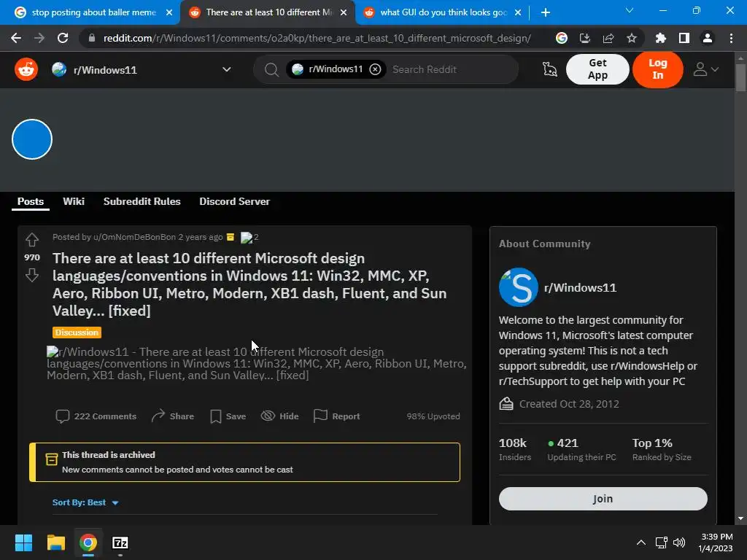Remove the r/Windows11 search filter chip
Viewport: 747px width, 560px height.
pyautogui.click(x=376, y=69)
